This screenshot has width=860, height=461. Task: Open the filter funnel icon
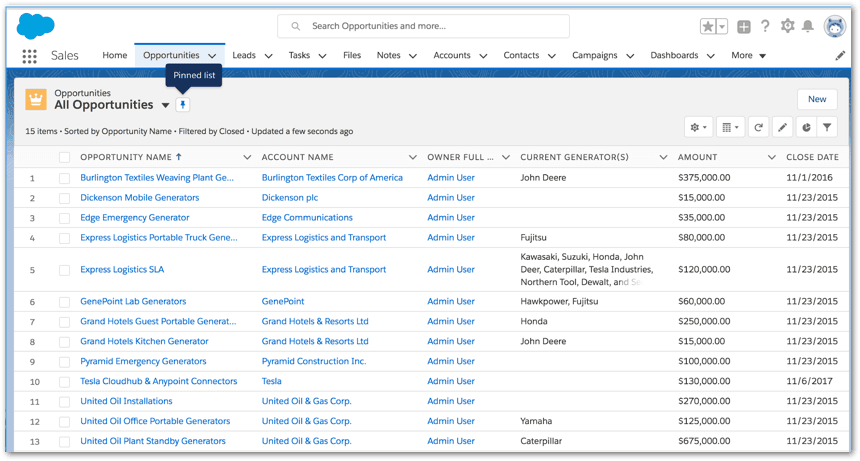(x=827, y=128)
